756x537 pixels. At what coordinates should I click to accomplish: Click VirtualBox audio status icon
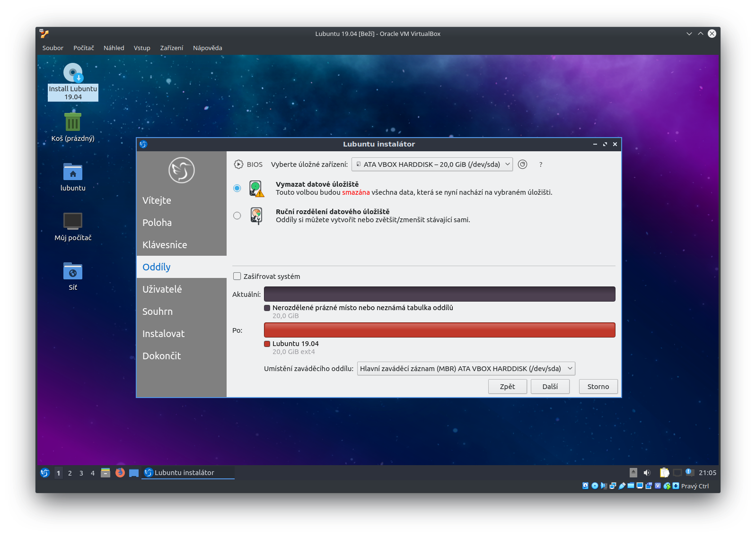pyautogui.click(x=604, y=485)
